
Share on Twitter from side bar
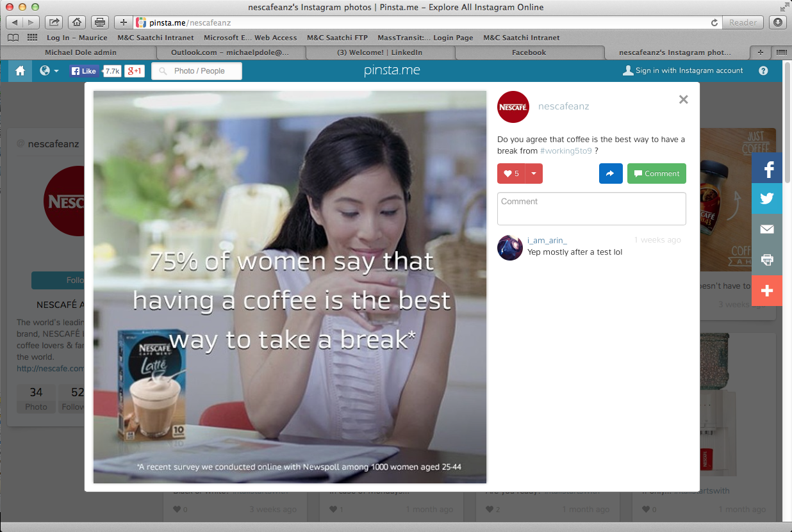click(x=767, y=198)
